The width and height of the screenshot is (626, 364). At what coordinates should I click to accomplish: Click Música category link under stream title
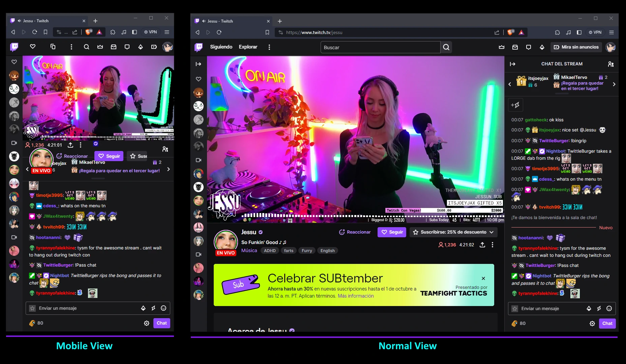pyautogui.click(x=249, y=250)
